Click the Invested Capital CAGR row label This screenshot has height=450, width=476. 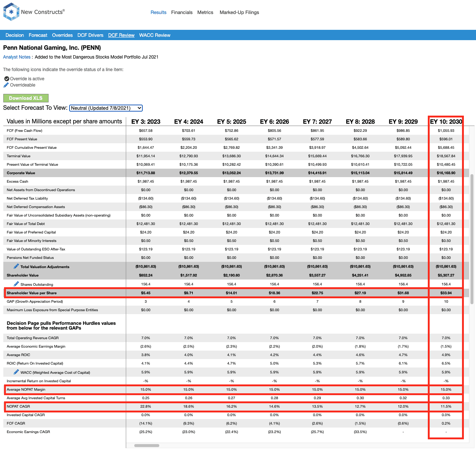(x=26, y=415)
